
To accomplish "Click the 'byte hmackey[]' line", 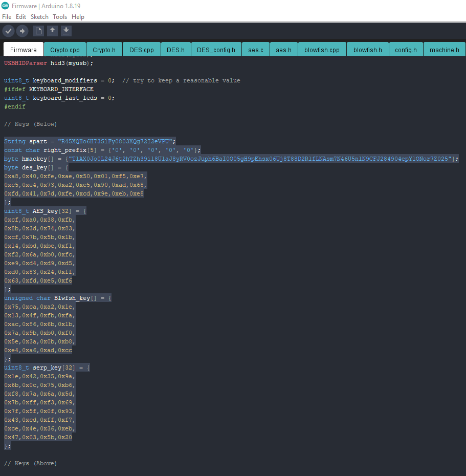I will pyautogui.click(x=231, y=159).
